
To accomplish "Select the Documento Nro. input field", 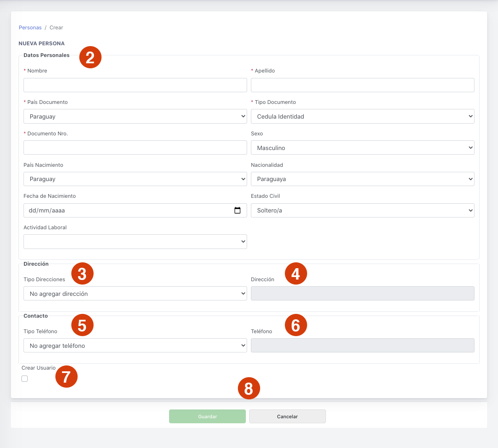I will pos(135,148).
